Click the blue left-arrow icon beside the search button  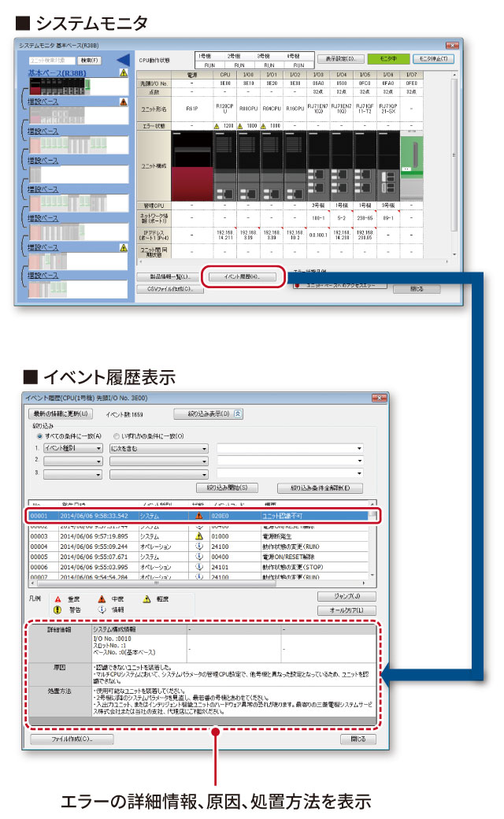[x=122, y=60]
